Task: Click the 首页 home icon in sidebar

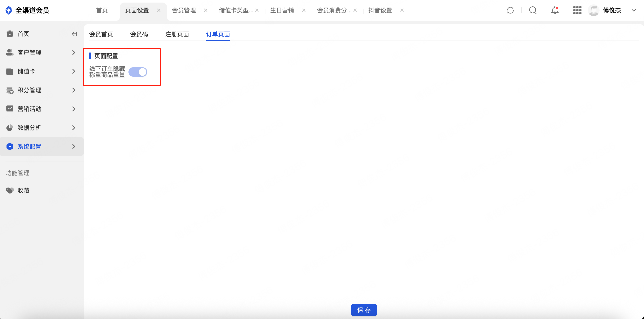Action: tap(10, 34)
